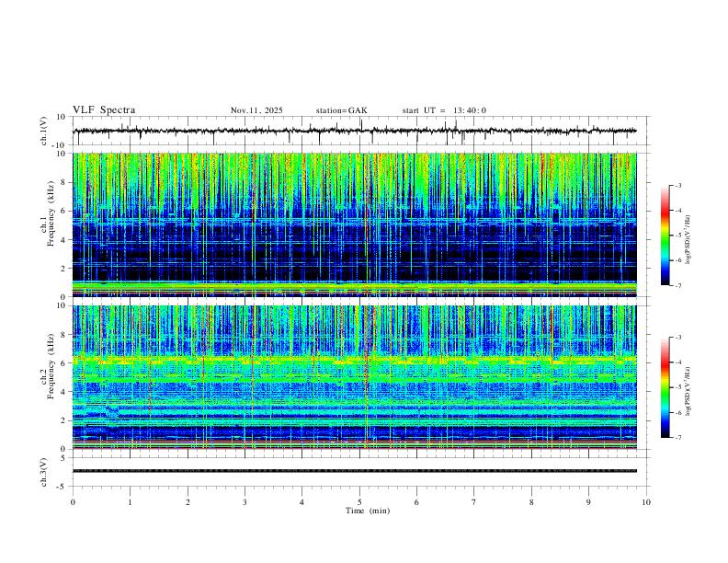The height and width of the screenshot is (563, 728).
Task: Click the '-7' value on ch.2 colorbar
Action: (x=677, y=438)
